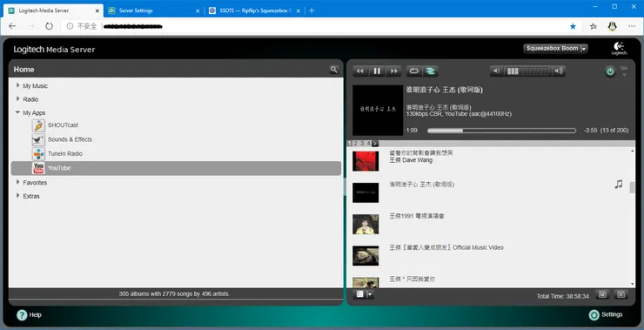Viewport: 644px width, 330px height.
Task: Toggle the player power button
Action: (610, 71)
